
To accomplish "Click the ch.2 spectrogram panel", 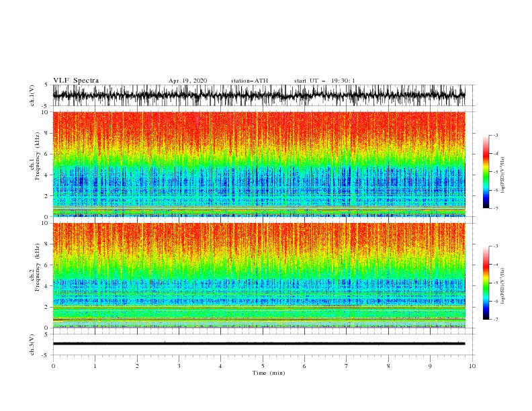I will coord(259,275).
